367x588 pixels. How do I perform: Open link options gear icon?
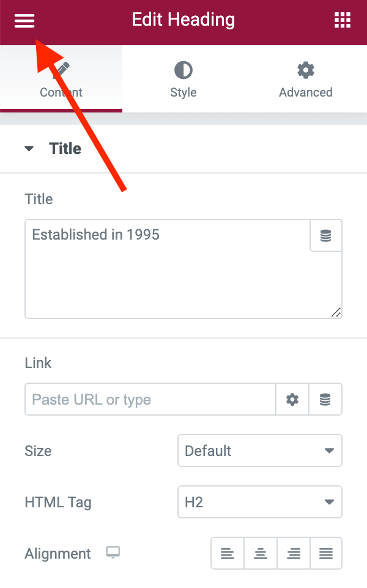tap(292, 399)
